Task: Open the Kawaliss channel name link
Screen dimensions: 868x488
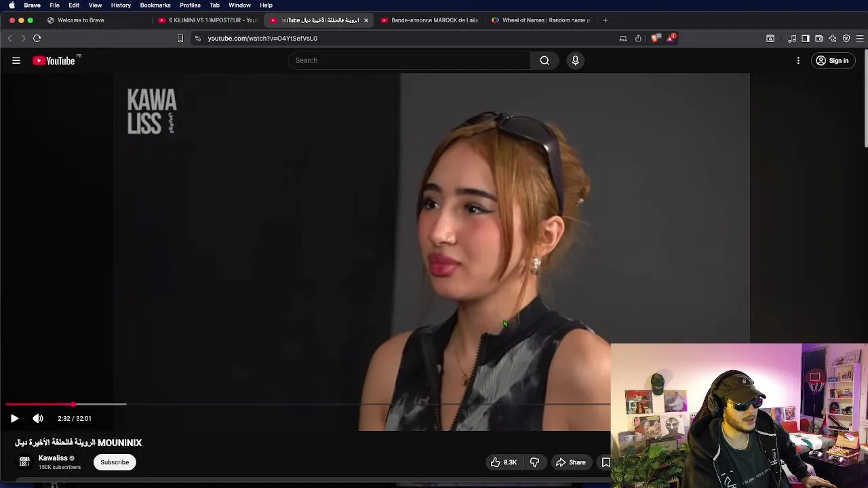Action: (x=53, y=458)
